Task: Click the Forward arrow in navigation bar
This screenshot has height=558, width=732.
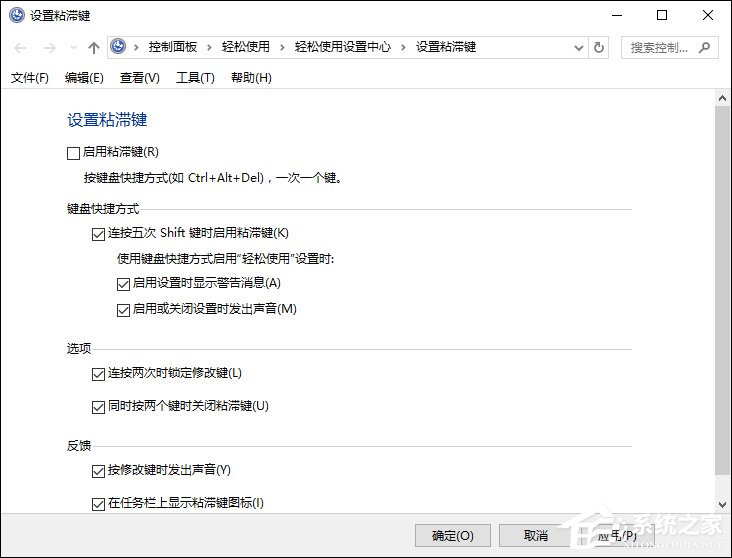Action: [49, 48]
